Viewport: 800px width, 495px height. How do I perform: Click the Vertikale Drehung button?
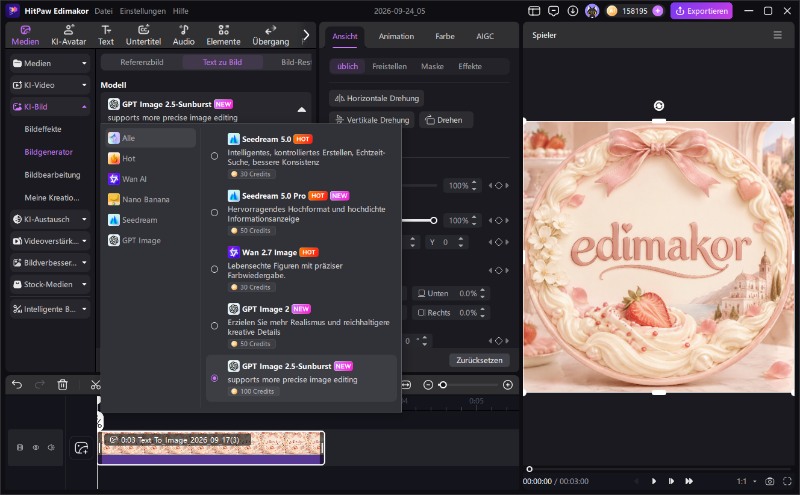pos(372,120)
